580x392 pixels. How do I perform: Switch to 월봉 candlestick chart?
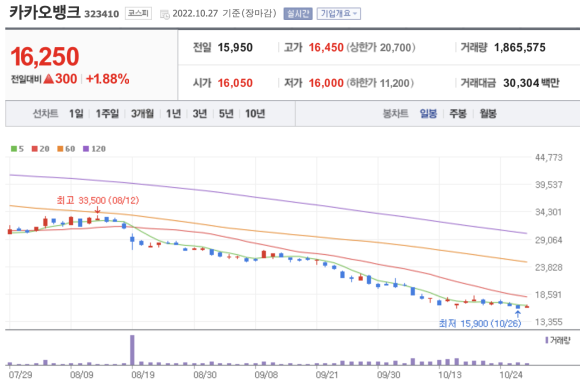tap(488, 114)
